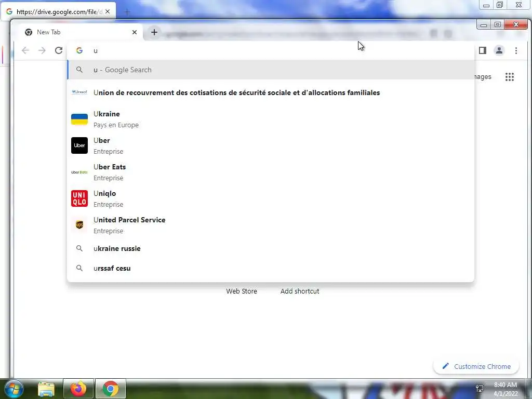Screen dimensions: 532x399
Task: Pick the Uber Eats suggestion
Action: click(271, 172)
